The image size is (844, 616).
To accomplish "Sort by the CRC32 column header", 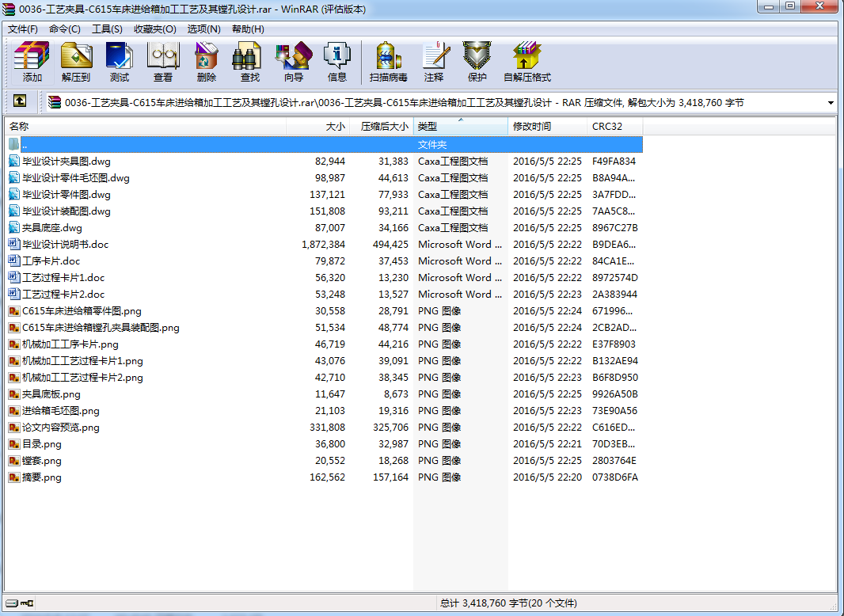I will (x=614, y=127).
